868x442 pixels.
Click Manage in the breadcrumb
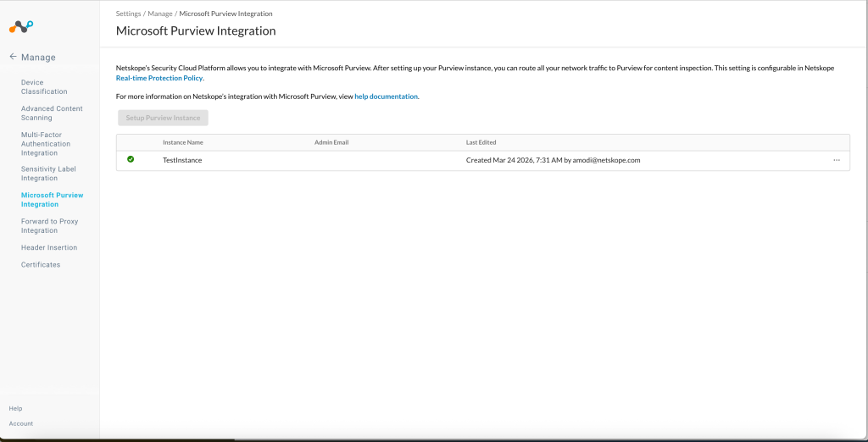(x=160, y=14)
